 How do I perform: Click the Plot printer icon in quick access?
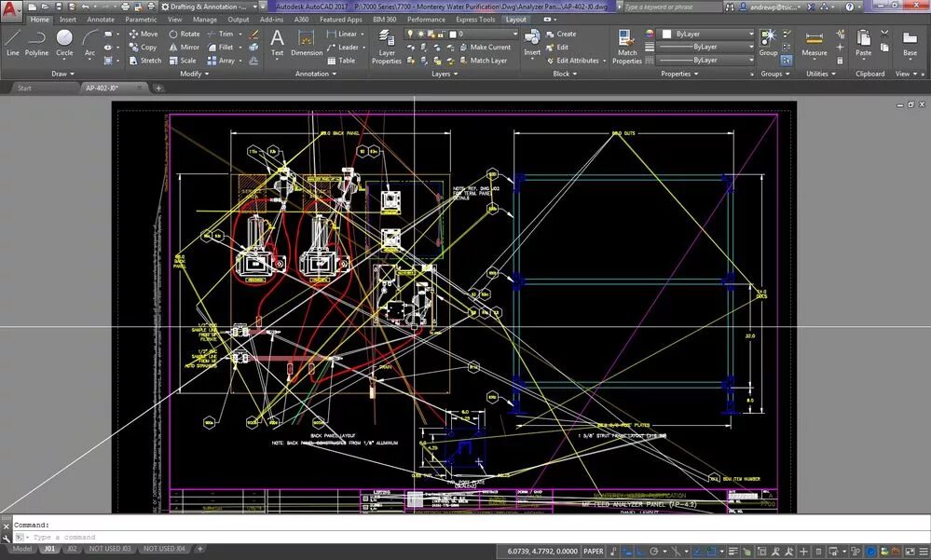tap(125, 7)
